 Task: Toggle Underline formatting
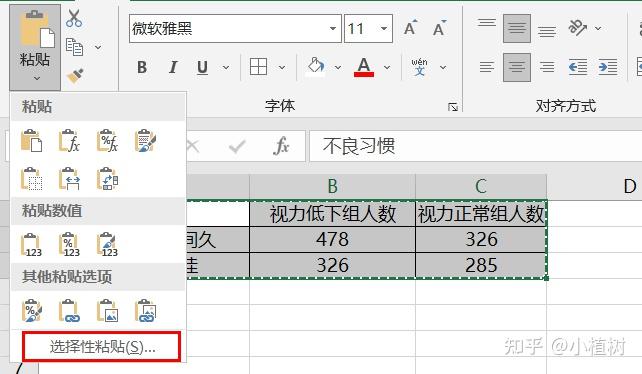(x=202, y=67)
